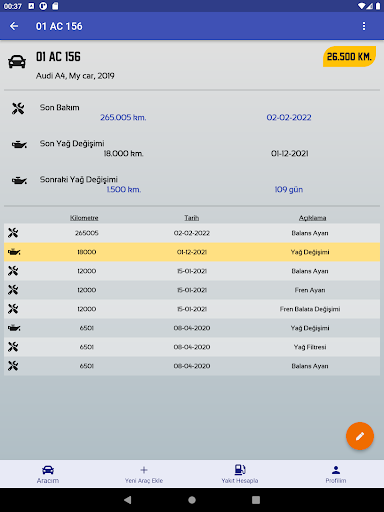This screenshot has height=512, width=384.
Task: Tap the Açıklama column header
Action: point(312,218)
